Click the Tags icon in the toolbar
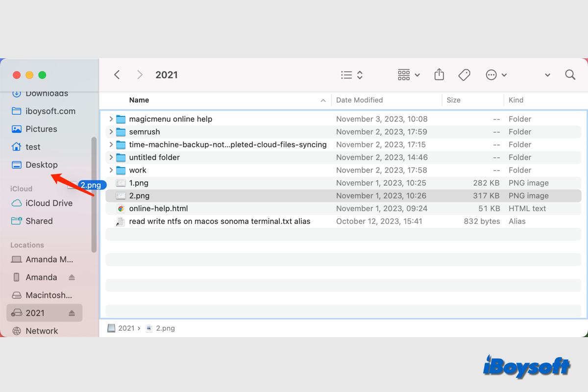Screen dimensions: 588x392 [464, 74]
